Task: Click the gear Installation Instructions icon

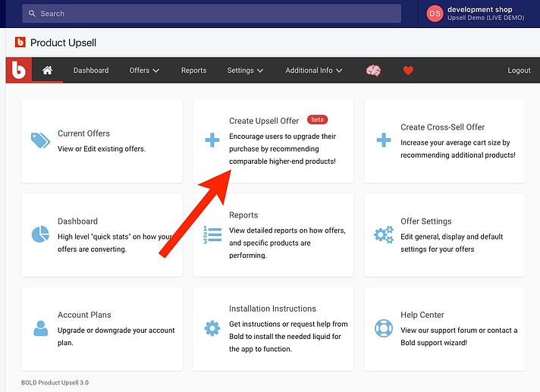Action: click(212, 328)
